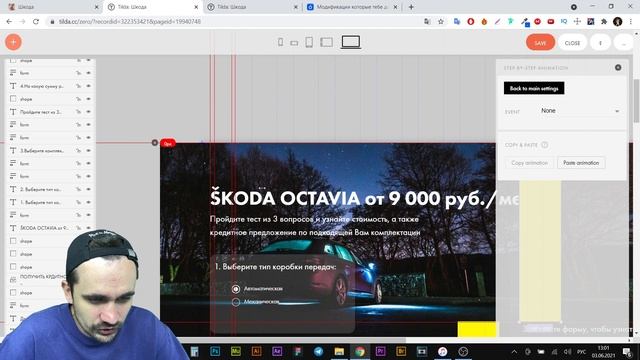Open a new browser tab

[411, 7]
